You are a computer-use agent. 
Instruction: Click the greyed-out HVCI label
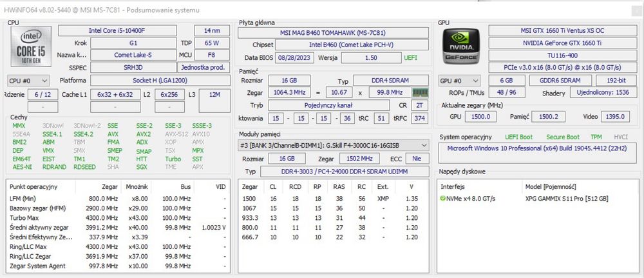click(x=621, y=137)
